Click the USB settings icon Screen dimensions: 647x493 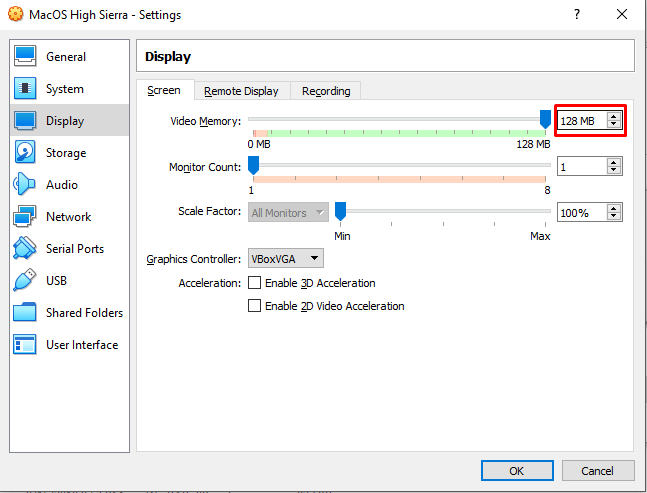[x=26, y=281]
